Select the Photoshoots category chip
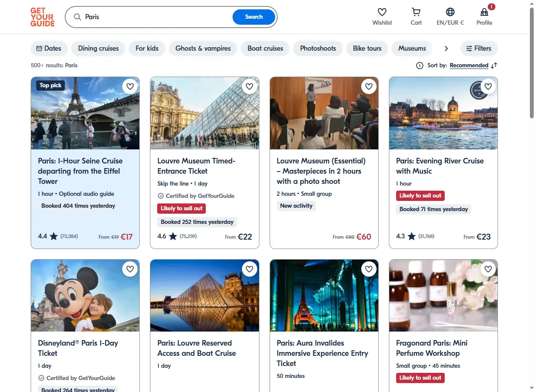535x392 pixels. tap(318, 49)
